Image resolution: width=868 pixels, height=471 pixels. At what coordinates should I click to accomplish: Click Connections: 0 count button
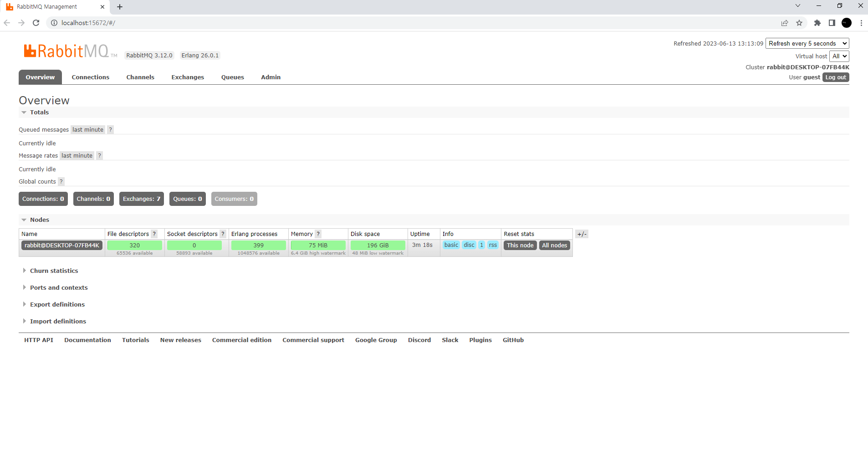pyautogui.click(x=43, y=199)
